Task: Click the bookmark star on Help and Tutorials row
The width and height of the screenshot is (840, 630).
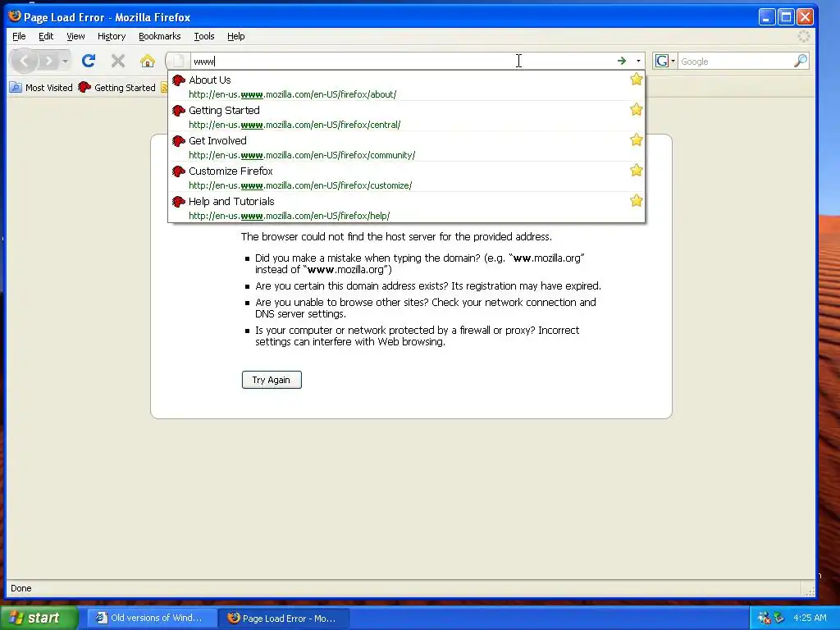Action: coord(636,201)
